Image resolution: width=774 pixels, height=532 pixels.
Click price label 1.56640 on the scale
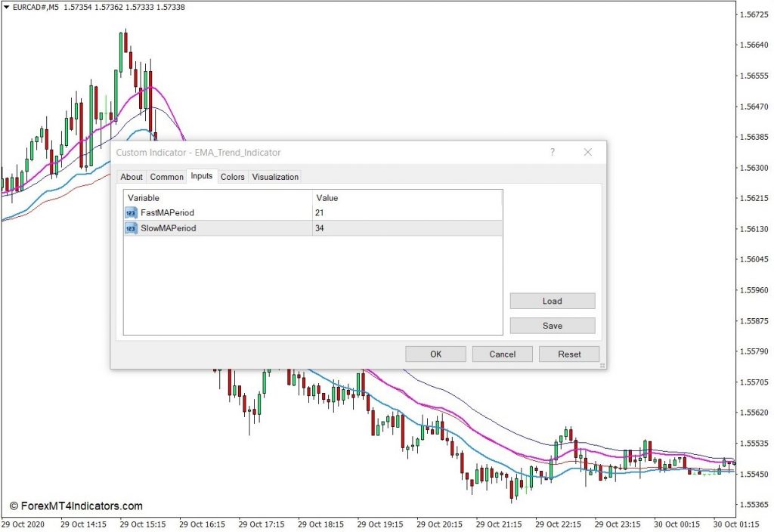[x=754, y=45]
